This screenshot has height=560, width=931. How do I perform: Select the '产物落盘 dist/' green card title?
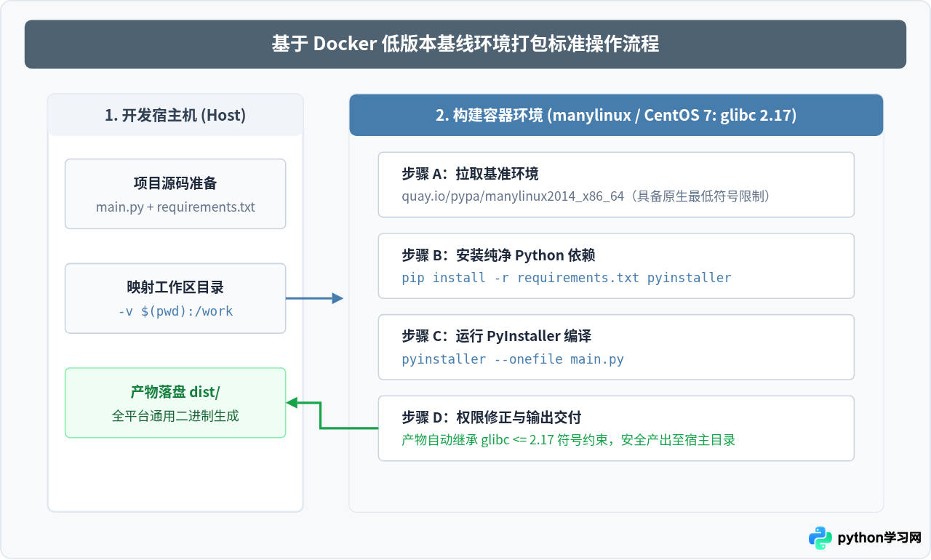pyautogui.click(x=175, y=392)
